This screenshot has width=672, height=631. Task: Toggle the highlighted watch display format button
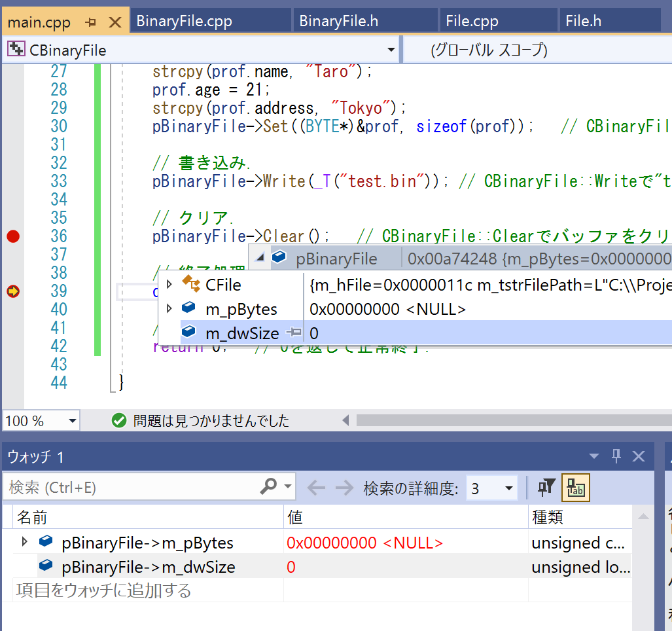(576, 488)
